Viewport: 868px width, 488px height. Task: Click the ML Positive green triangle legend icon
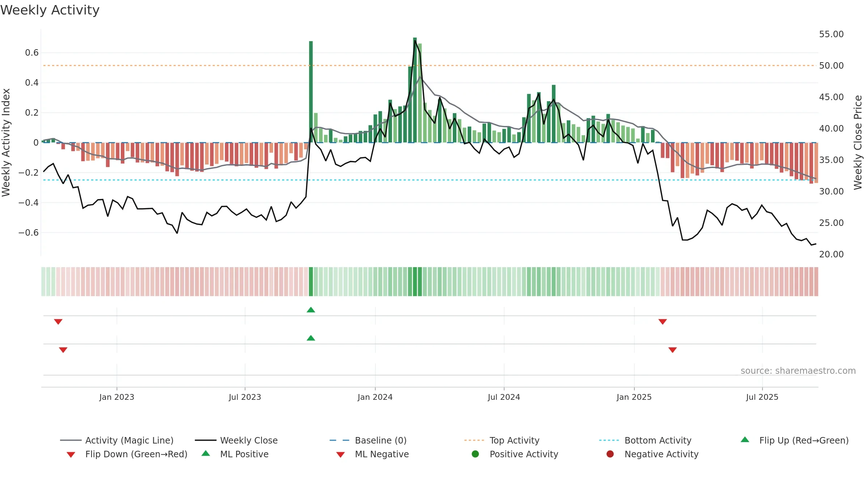[x=206, y=453]
